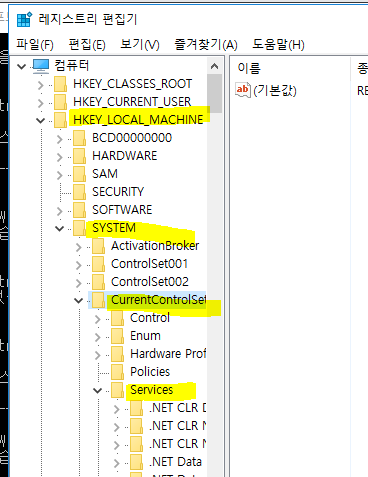Expand the SAM key chevron

(60, 175)
